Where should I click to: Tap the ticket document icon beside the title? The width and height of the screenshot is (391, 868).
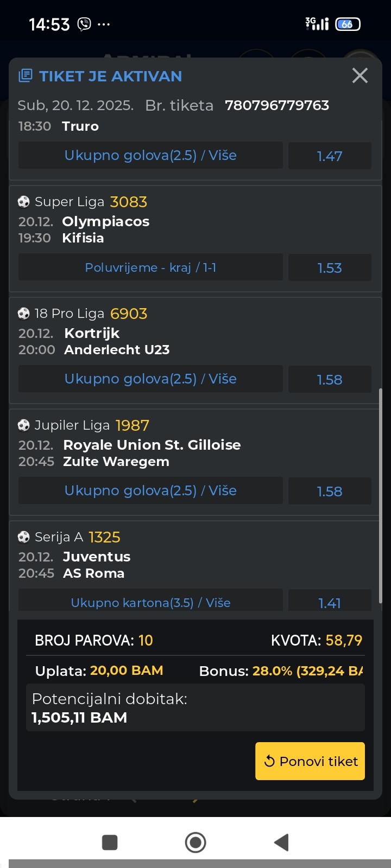click(x=25, y=75)
